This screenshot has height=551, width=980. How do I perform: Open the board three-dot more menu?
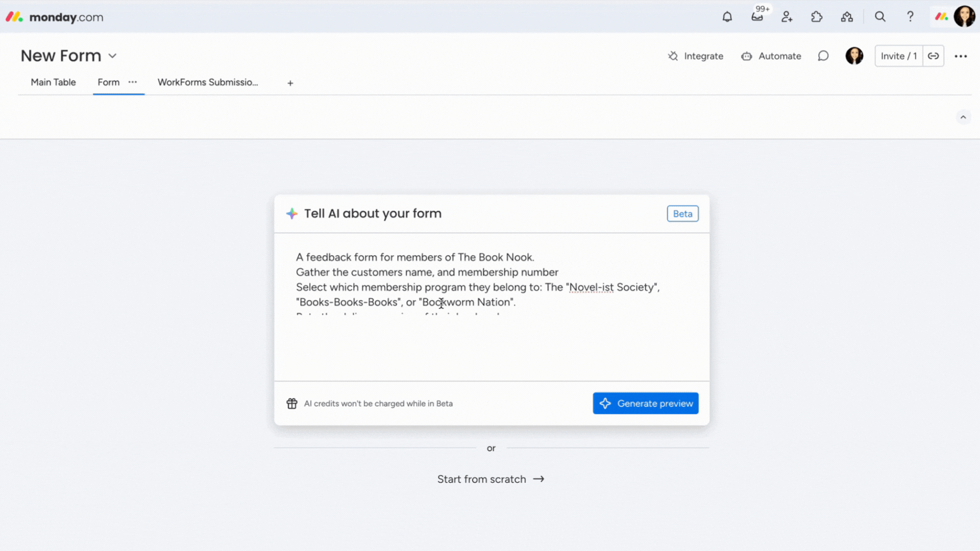[961, 56]
